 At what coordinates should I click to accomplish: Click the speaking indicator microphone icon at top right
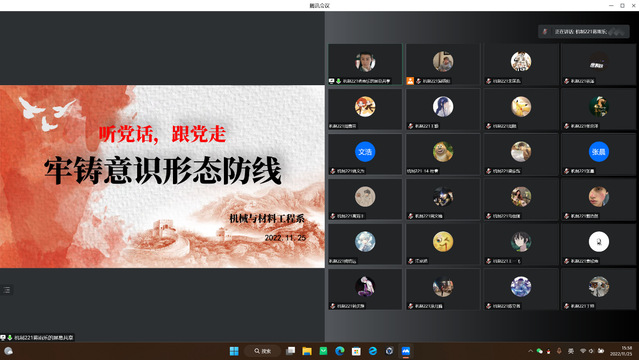click(x=545, y=31)
